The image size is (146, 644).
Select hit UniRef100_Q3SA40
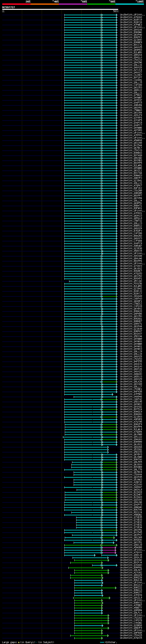131,565
